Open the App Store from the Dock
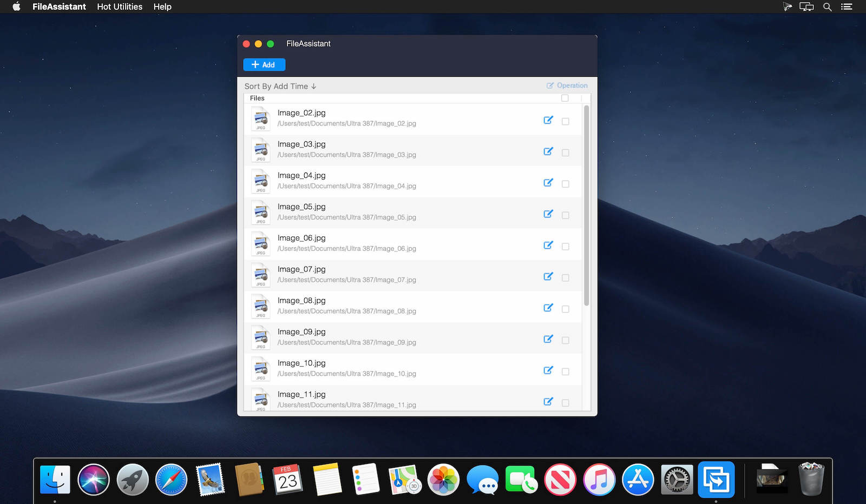 [638, 480]
